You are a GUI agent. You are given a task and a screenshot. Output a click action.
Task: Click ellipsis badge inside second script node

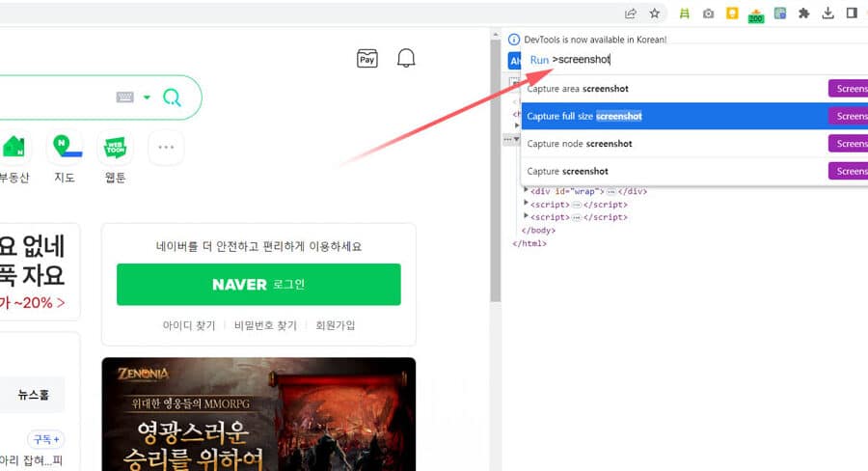[x=577, y=217]
